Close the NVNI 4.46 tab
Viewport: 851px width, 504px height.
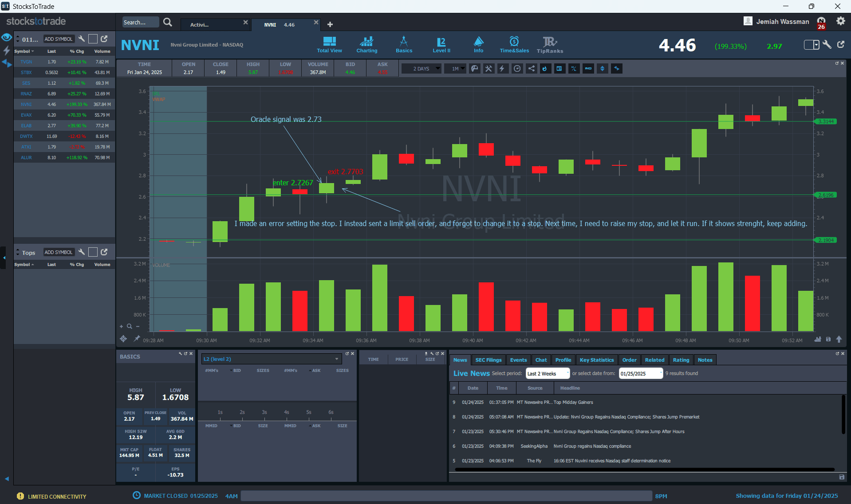[316, 22]
